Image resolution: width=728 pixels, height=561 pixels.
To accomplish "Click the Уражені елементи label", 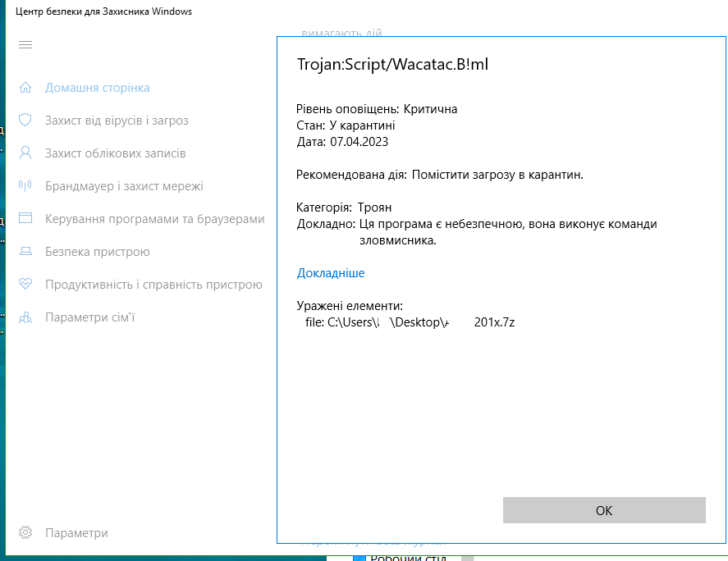I will [350, 306].
